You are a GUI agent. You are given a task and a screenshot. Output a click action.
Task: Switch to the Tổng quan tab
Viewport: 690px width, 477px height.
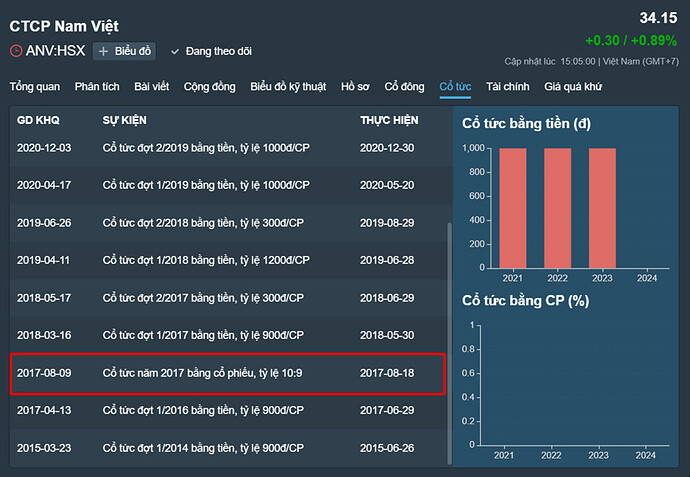point(35,86)
